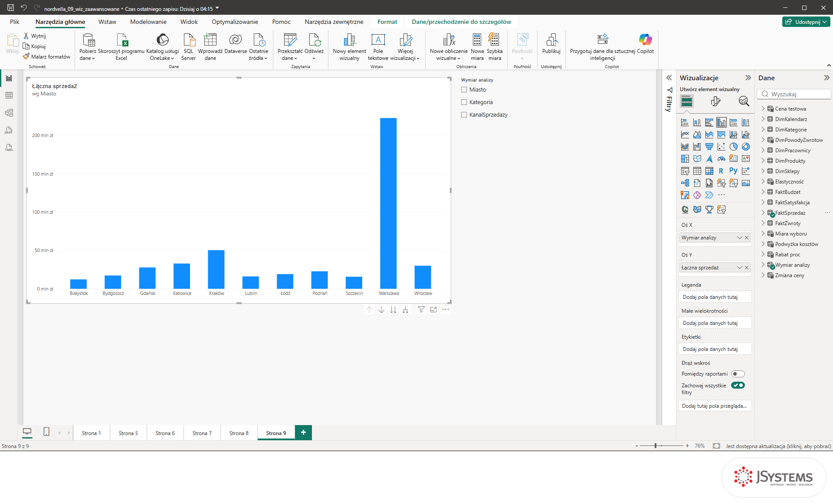
Task: Click Kopiuj in the clipboard group
Action: click(34, 46)
